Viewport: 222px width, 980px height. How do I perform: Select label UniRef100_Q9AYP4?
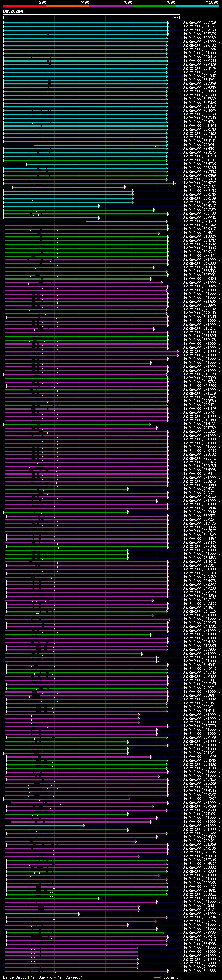(199, 68)
